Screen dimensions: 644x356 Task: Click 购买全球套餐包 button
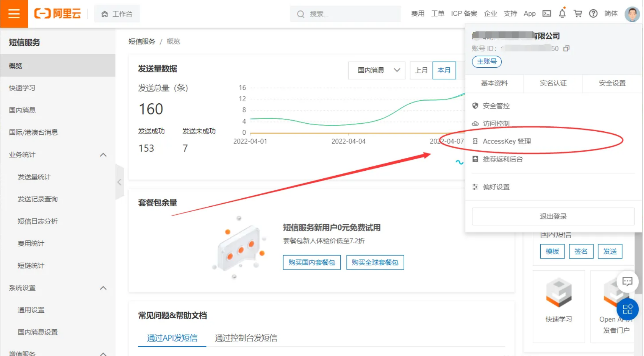(x=375, y=263)
